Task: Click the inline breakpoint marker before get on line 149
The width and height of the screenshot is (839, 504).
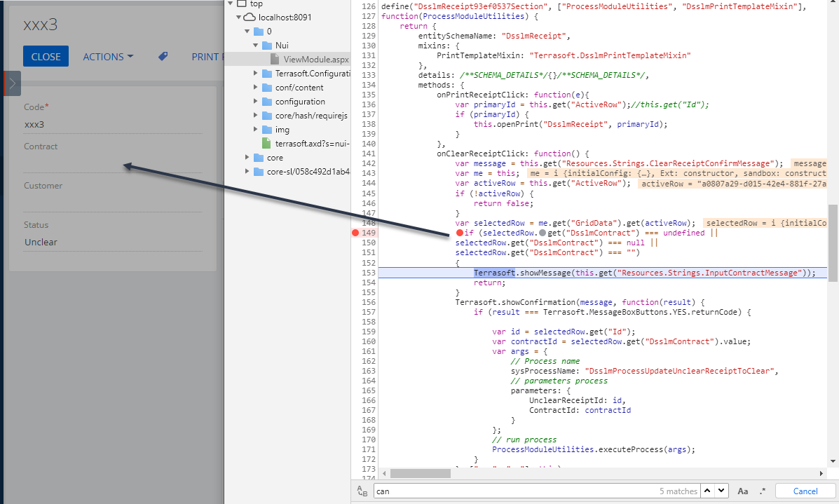Action: [x=543, y=233]
